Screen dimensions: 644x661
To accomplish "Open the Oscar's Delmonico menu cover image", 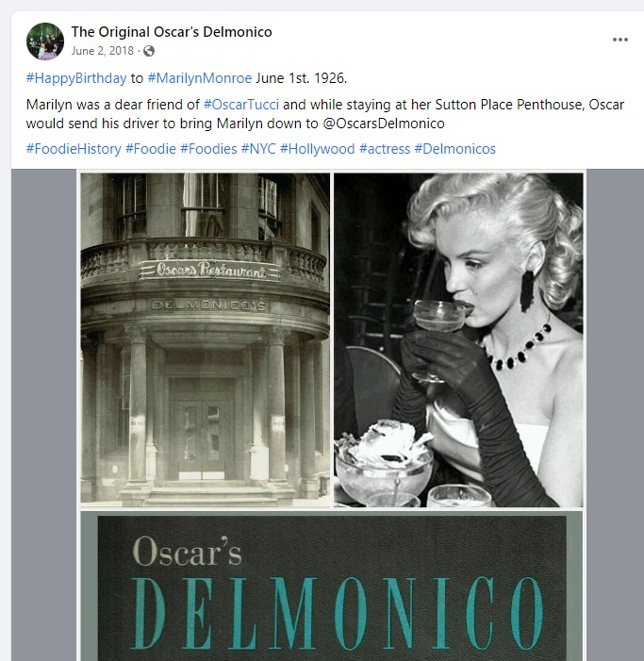I will click(x=332, y=587).
